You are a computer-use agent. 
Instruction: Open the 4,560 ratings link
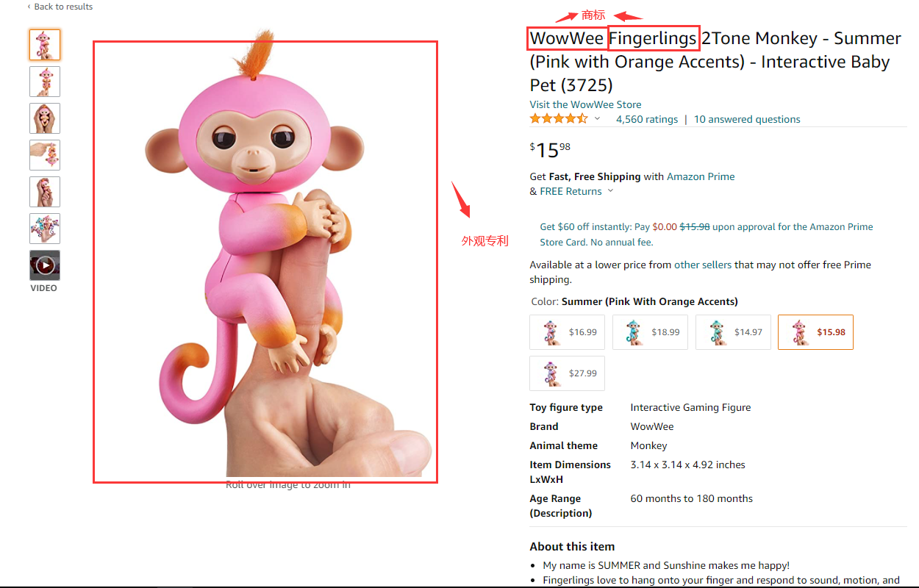pyautogui.click(x=647, y=119)
